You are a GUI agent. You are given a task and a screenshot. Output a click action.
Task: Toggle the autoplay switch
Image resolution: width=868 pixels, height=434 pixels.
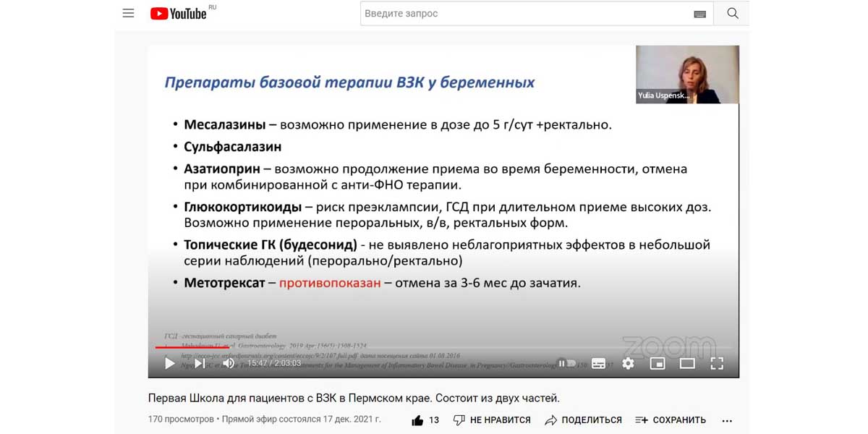tap(566, 364)
